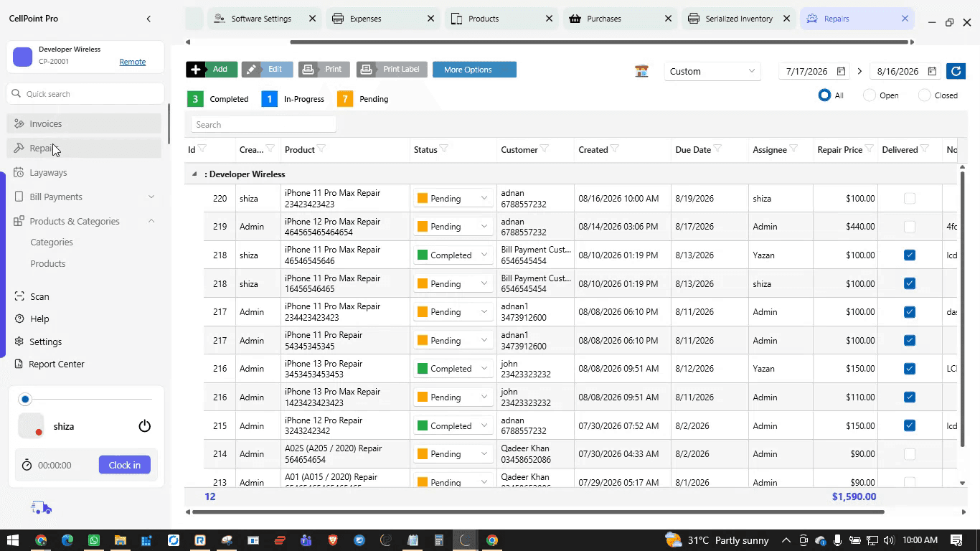Screen dimensions: 980x551
Task: Uncheck Delivered for iPhone 11 Pro Repair row
Action: [x=910, y=340]
